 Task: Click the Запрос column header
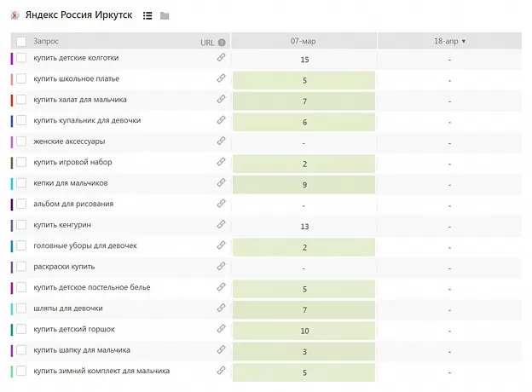pyautogui.click(x=47, y=42)
